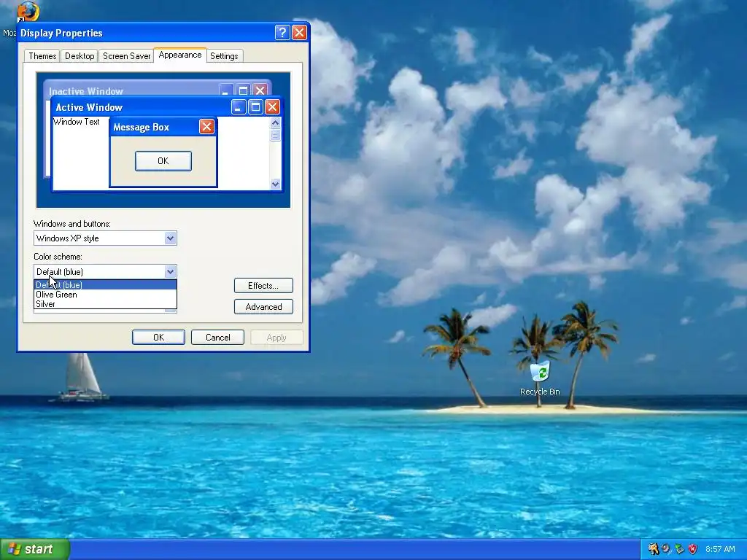Open the Mozilla Firefox desktop shortcut
This screenshot has height=560, width=747.
[x=28, y=12]
